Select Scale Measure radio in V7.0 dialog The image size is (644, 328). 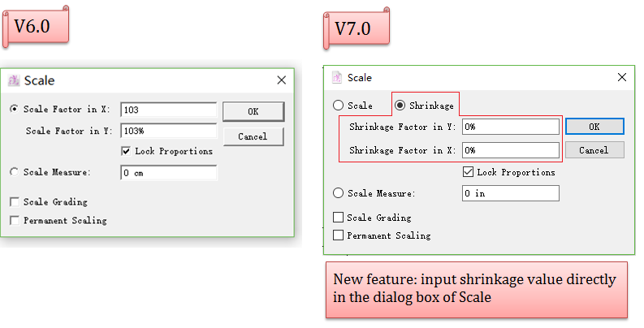(339, 193)
